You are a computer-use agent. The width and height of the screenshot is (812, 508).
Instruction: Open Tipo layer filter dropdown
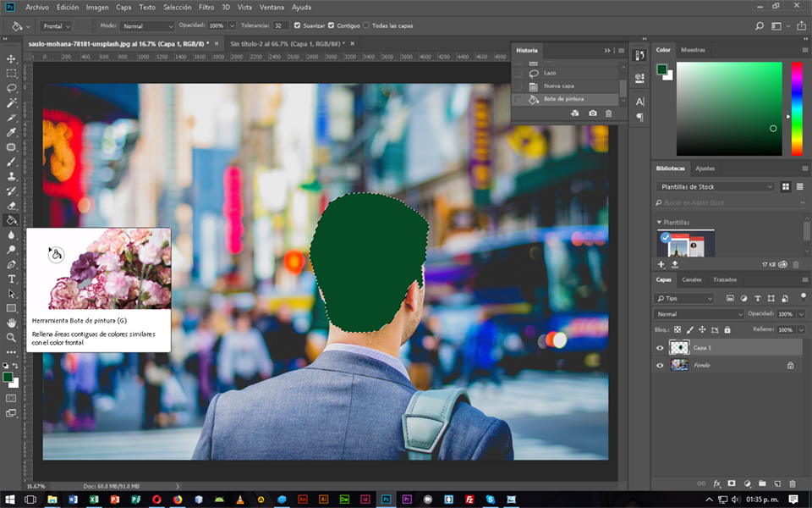684,299
